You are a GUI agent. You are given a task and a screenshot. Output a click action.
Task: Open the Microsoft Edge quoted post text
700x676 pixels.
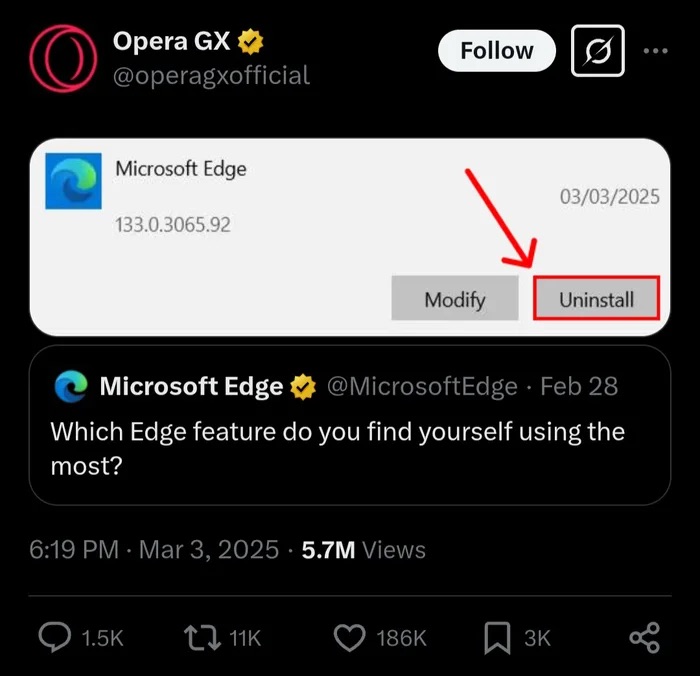pos(337,448)
